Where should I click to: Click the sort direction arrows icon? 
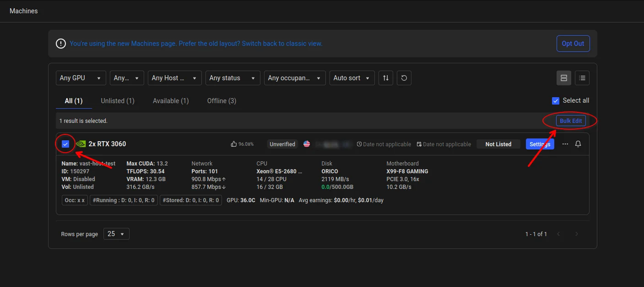click(x=386, y=78)
